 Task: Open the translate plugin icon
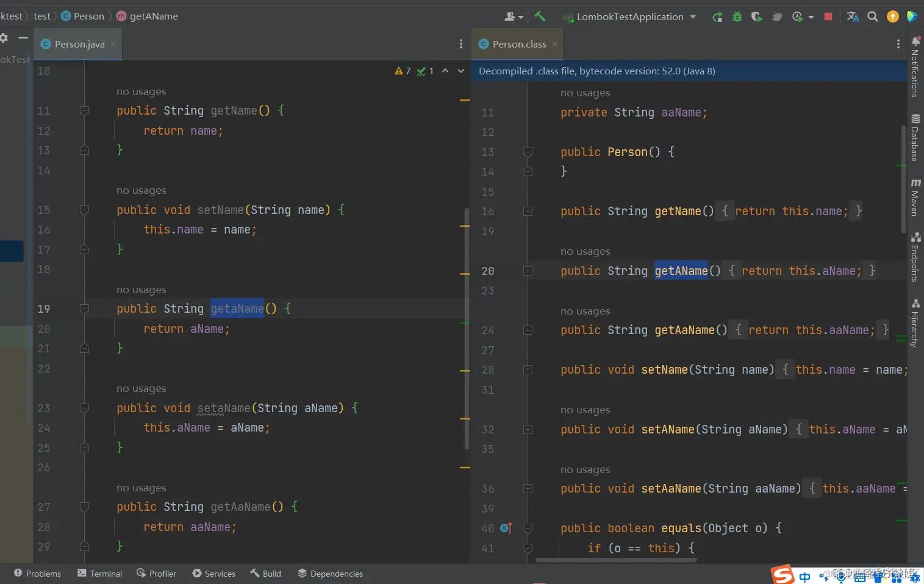(853, 16)
